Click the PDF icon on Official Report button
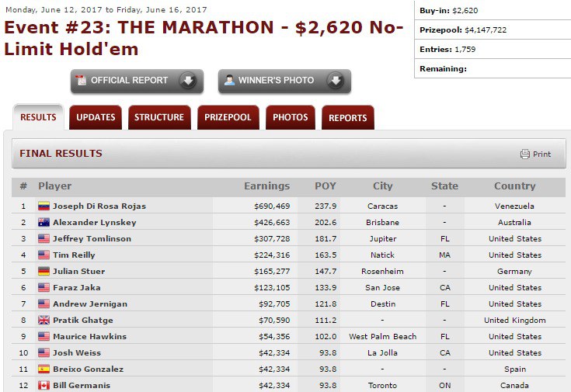The width and height of the screenshot is (571, 392). pos(81,81)
